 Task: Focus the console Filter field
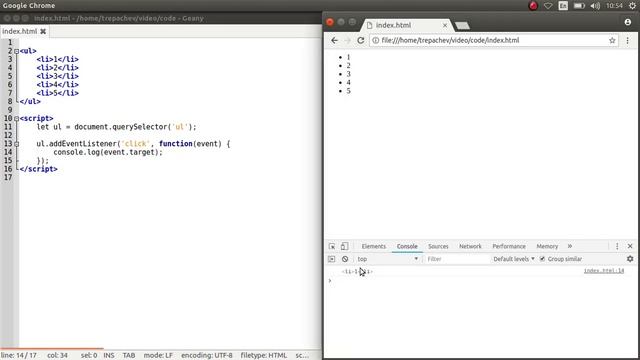point(456,259)
